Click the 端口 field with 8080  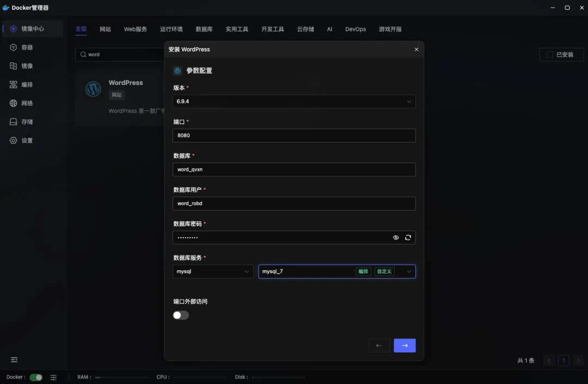294,135
